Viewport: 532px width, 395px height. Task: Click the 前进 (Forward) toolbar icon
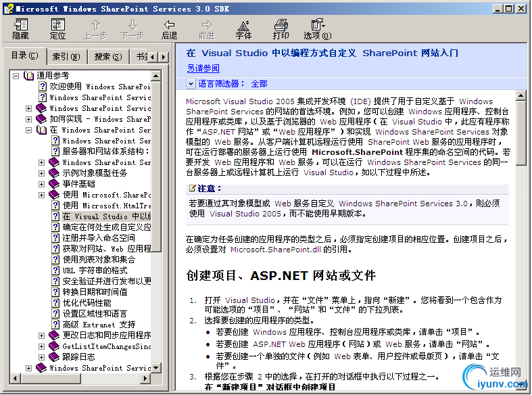coord(207,29)
